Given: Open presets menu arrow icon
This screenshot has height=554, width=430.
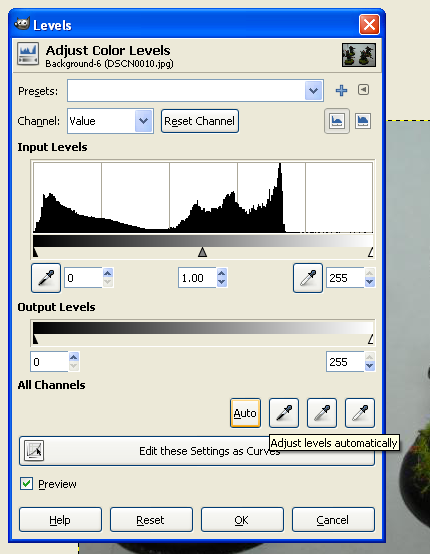Looking at the screenshot, I should (x=364, y=90).
